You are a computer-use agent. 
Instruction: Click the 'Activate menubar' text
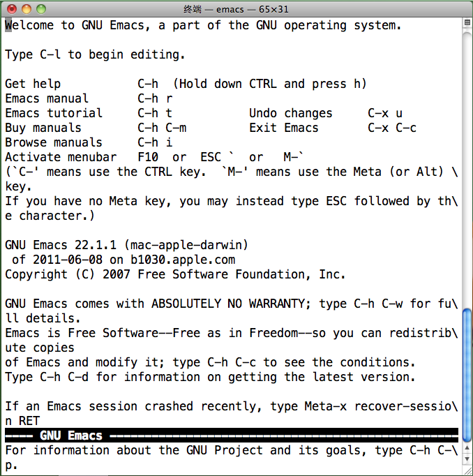(x=61, y=157)
